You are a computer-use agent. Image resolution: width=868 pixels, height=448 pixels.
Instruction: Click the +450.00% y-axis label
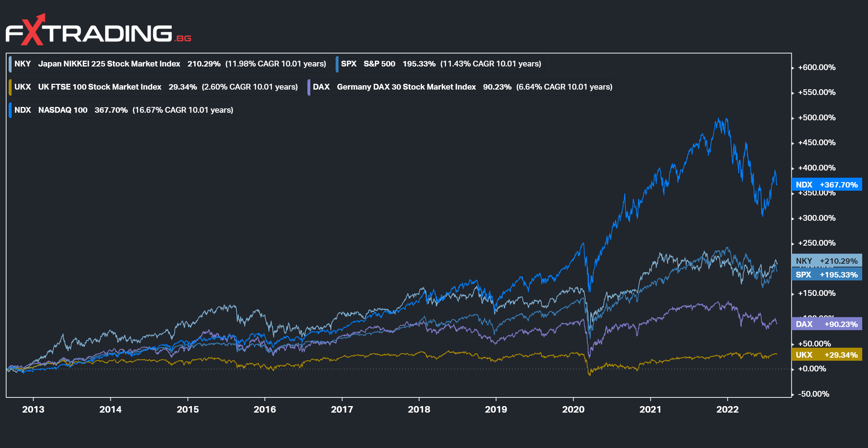(x=817, y=143)
